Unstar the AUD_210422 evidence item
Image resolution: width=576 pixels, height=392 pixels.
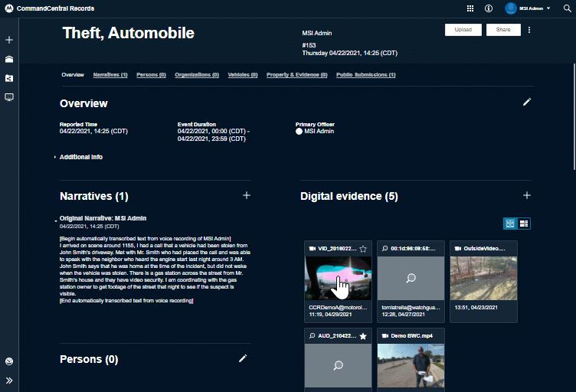[x=363, y=336]
